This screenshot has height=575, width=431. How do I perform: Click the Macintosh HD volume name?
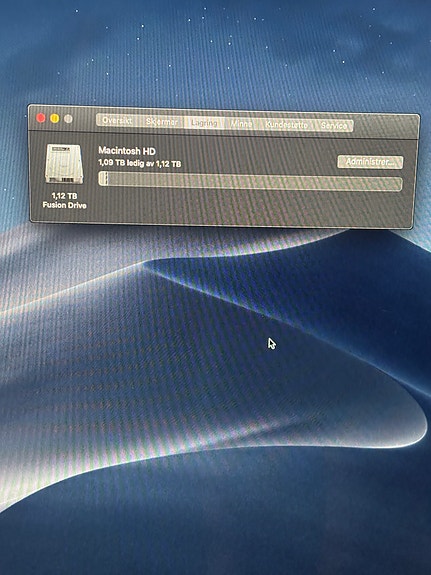127,151
